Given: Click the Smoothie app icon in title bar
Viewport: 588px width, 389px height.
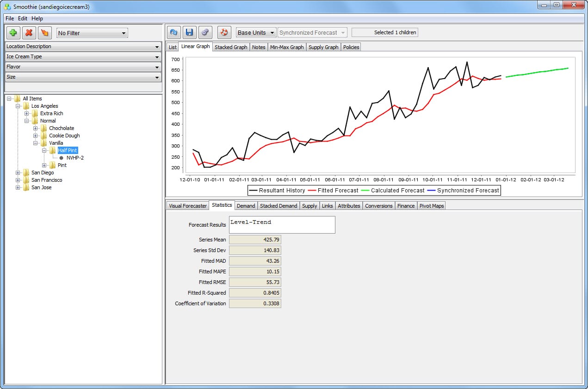Looking at the screenshot, I should point(7,6).
